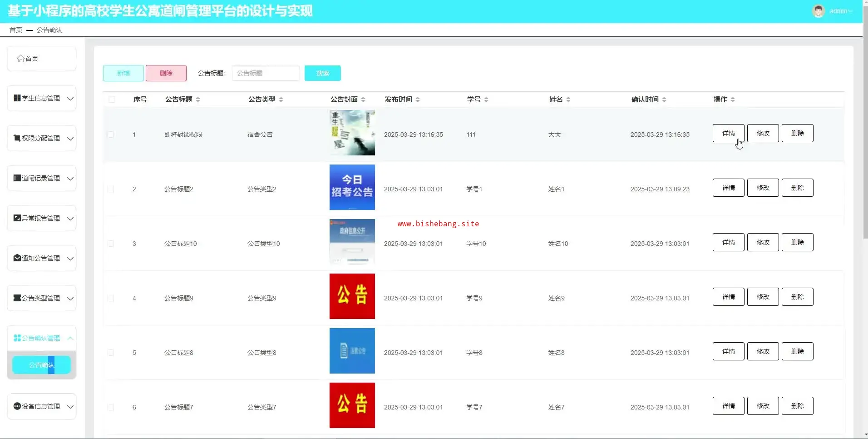
Task: Go to 首页 in the breadcrumb
Action: tap(16, 30)
